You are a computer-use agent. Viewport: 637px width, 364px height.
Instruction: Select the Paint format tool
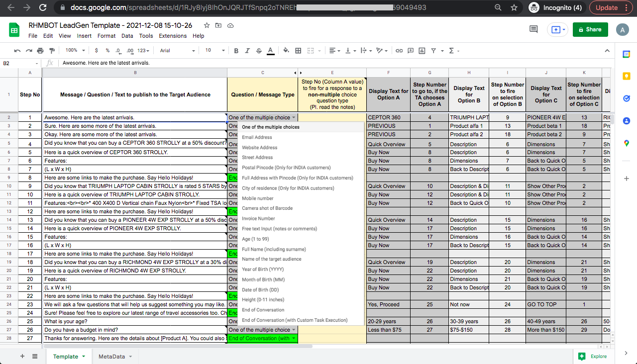52,50
